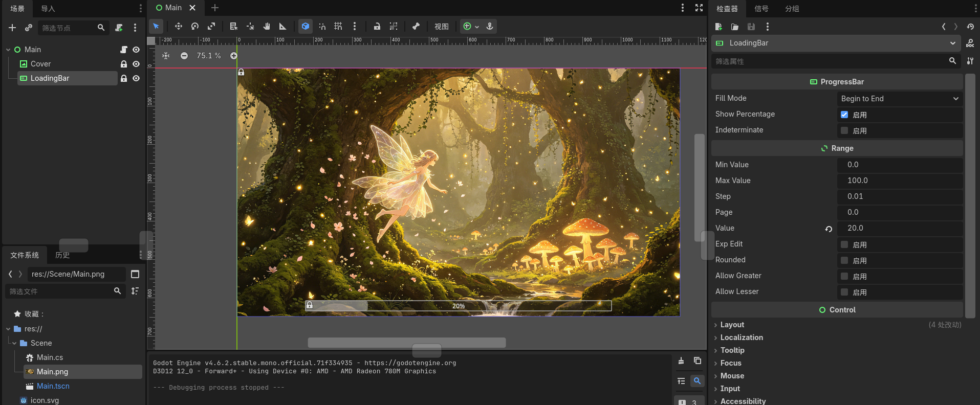Viewport: 980px width, 405px height.
Task: Enable the Rounded checkbox
Action: (844, 260)
